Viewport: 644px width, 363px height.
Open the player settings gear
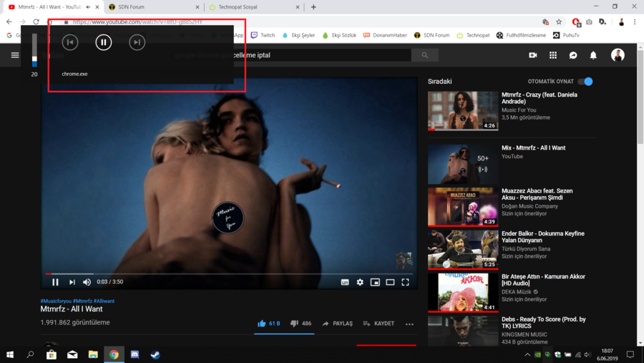(360, 282)
